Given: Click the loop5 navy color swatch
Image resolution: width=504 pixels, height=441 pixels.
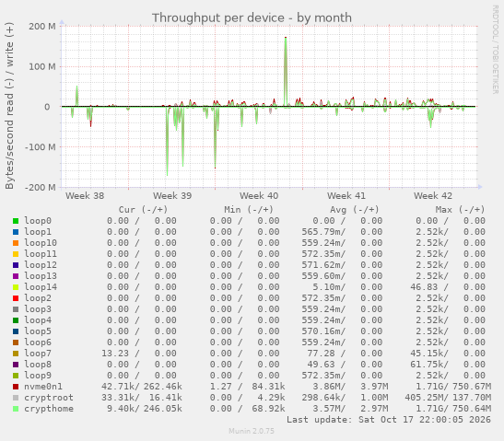Looking at the screenshot, I should click(x=16, y=331).
